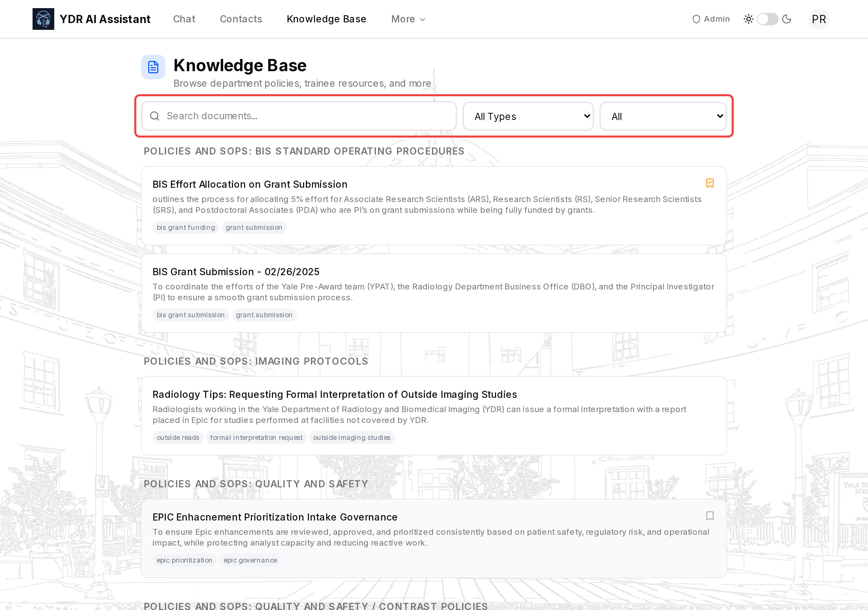
Task: Click the 'outside reads' tag
Action: [x=178, y=437]
